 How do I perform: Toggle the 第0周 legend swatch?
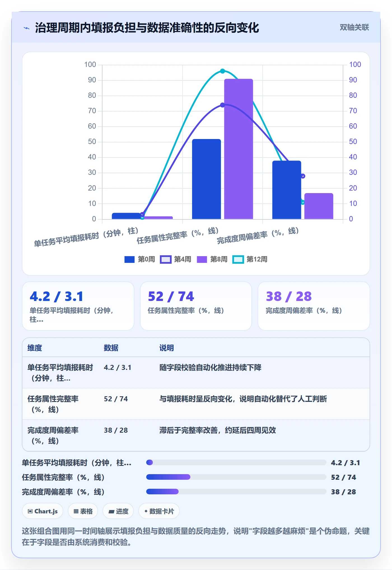click(129, 259)
